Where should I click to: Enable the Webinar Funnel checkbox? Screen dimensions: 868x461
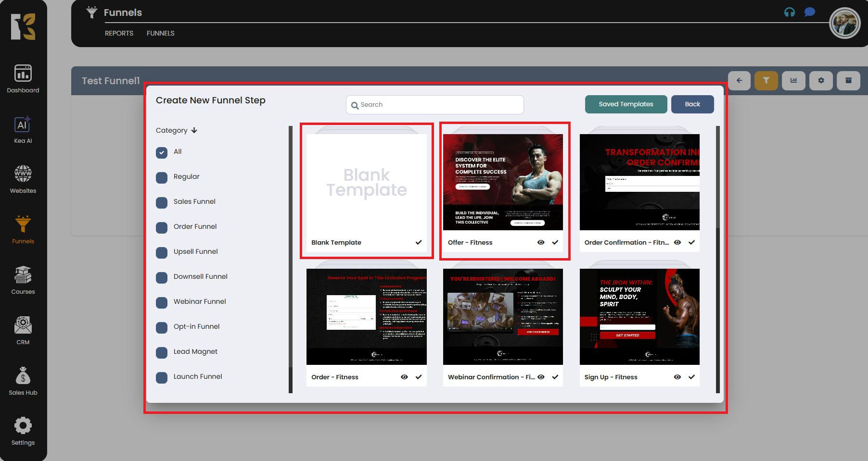coord(162,303)
